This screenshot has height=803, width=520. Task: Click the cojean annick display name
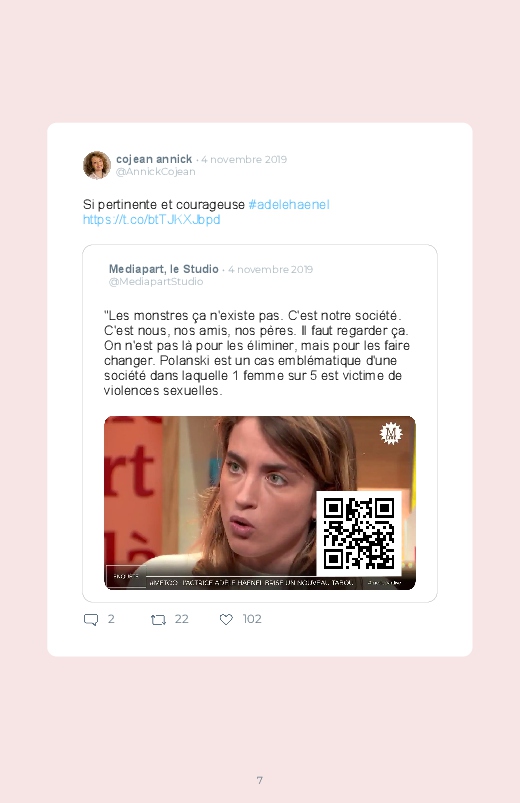[x=154, y=159]
